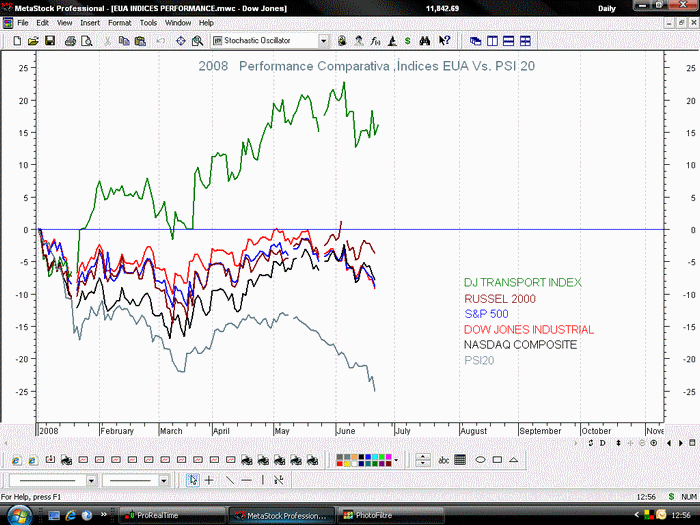This screenshot has height=525, width=700.
Task: Print the chart using printer icon
Action: click(70, 41)
